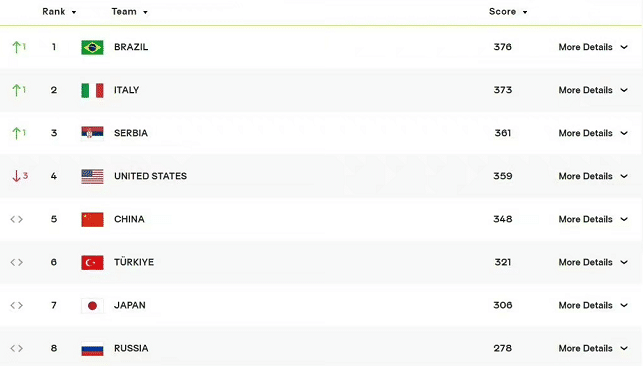Click the Serbia flag icon
The image size is (643, 366).
pos(92,133)
